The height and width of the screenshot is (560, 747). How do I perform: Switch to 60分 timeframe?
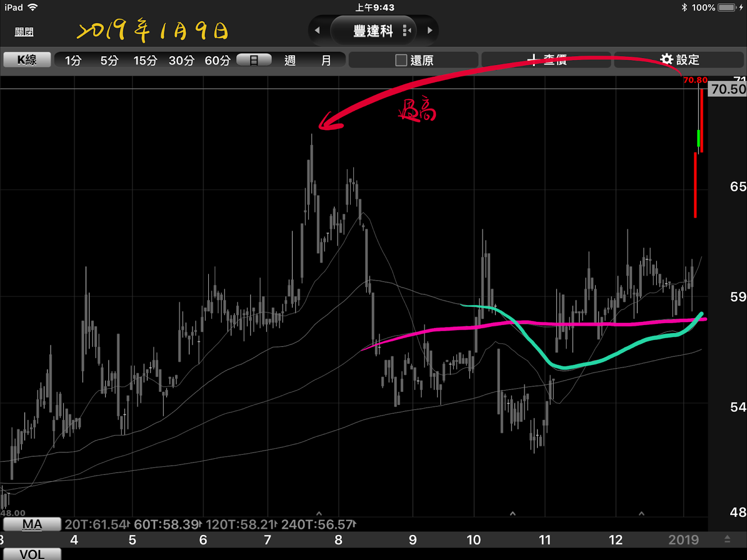(218, 60)
